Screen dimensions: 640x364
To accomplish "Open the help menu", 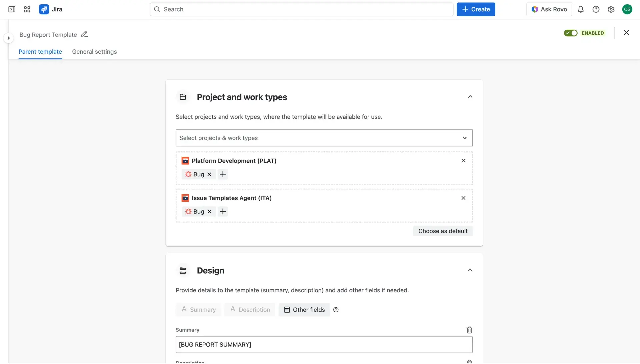I will [596, 9].
